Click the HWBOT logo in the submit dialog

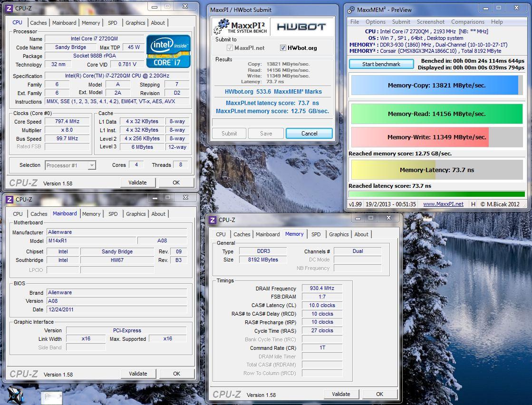click(301, 27)
